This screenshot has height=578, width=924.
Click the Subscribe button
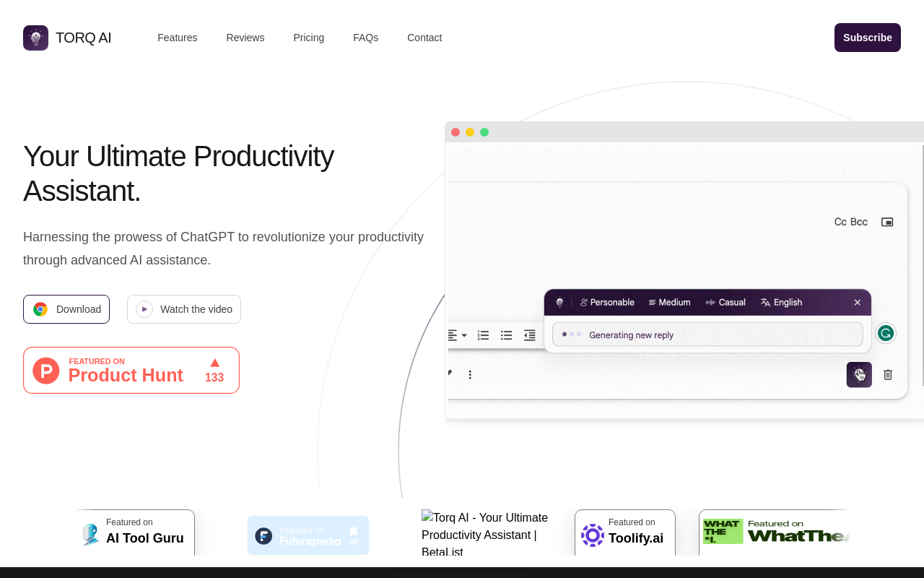tap(867, 37)
